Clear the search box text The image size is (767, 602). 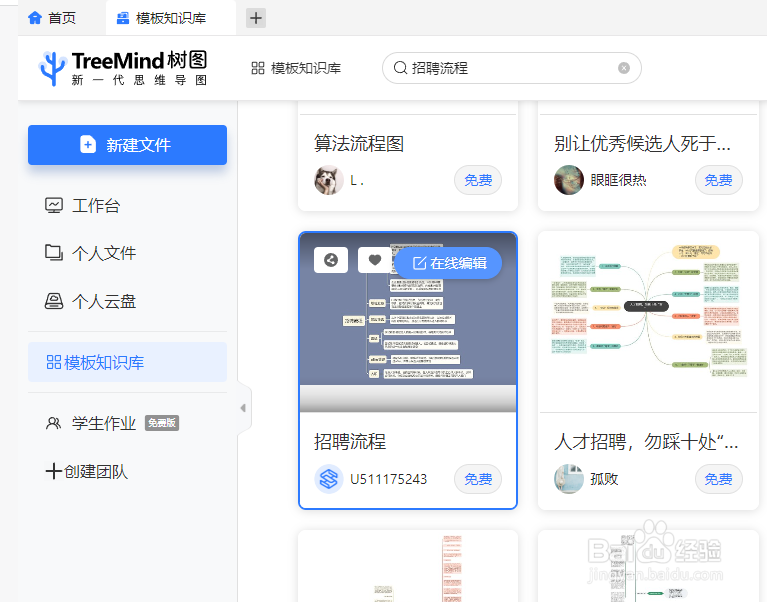pyautogui.click(x=624, y=68)
